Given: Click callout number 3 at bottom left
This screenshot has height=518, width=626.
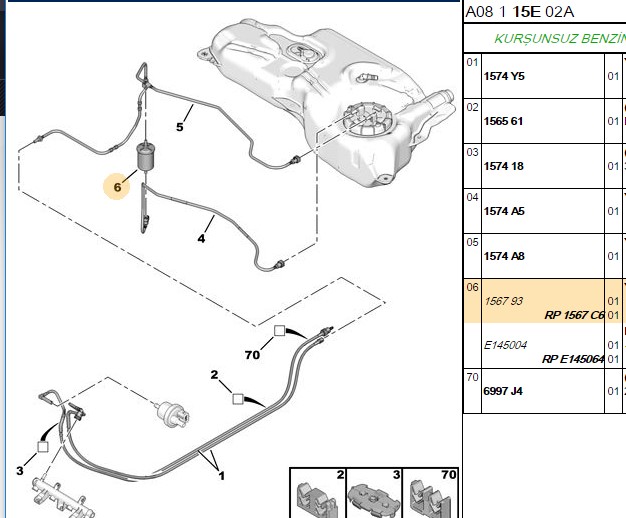Looking at the screenshot, I should pos(20,470).
